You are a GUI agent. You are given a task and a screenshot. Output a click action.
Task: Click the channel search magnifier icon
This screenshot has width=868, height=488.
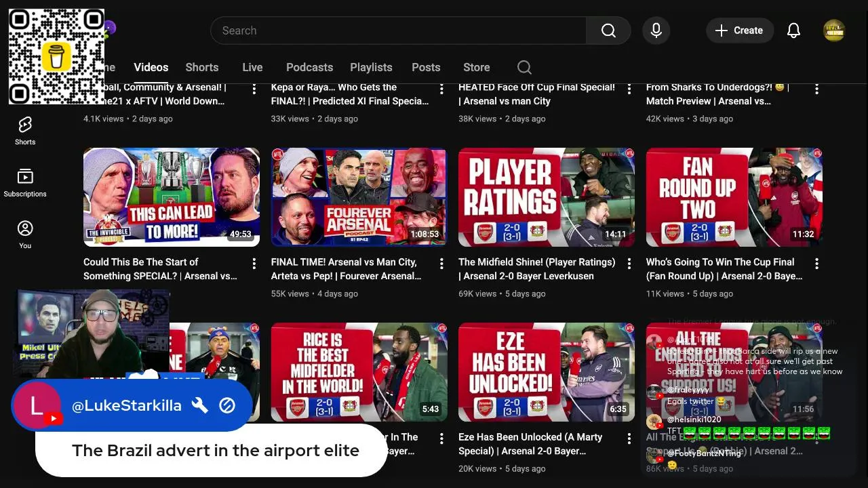[524, 67]
